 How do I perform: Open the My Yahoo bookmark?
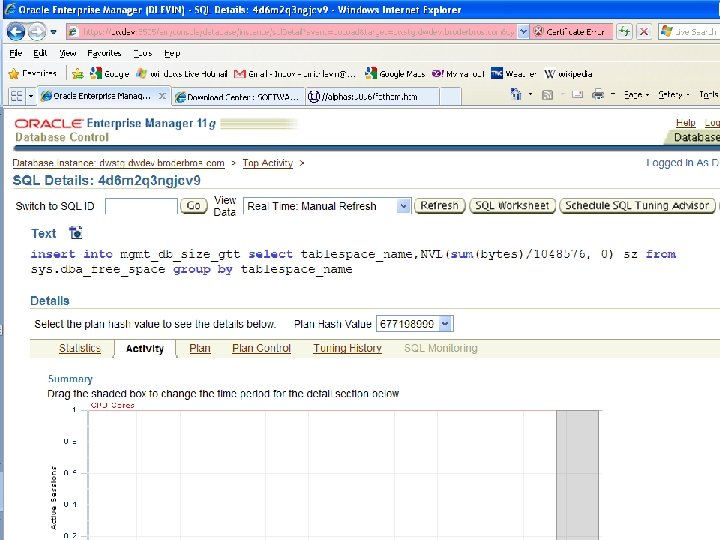pos(458,73)
